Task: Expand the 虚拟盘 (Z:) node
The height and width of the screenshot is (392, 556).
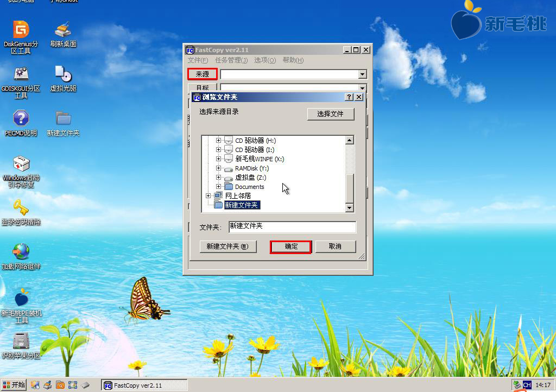Action: (x=218, y=177)
